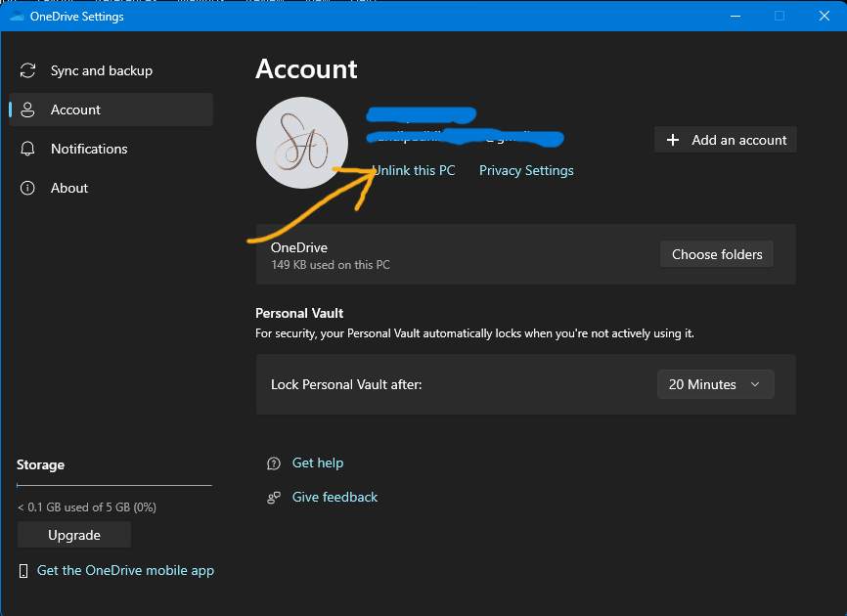The width and height of the screenshot is (847, 616).
Task: Close the OneDrive Settings window
Action: pyautogui.click(x=825, y=17)
